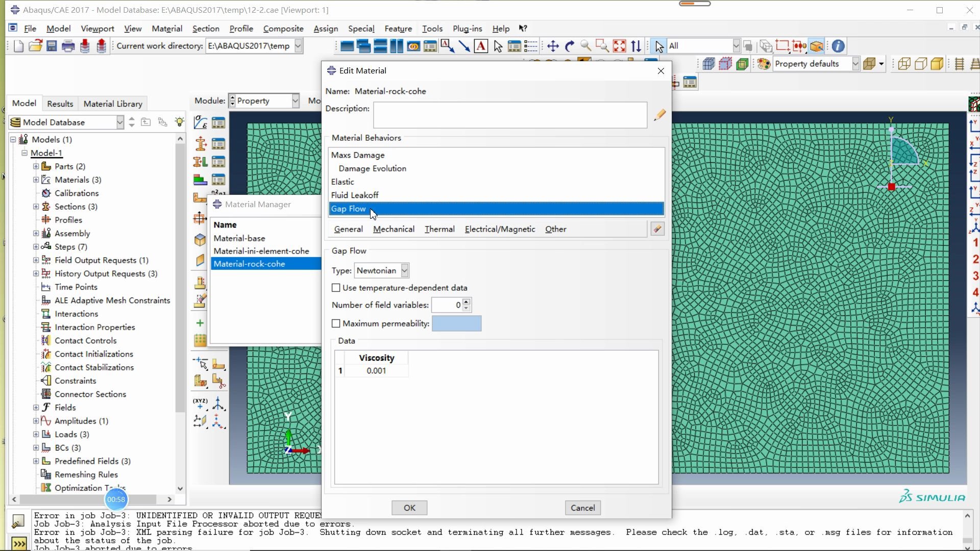980x551 pixels.
Task: Collapse the Model-1 tree node
Action: point(24,153)
